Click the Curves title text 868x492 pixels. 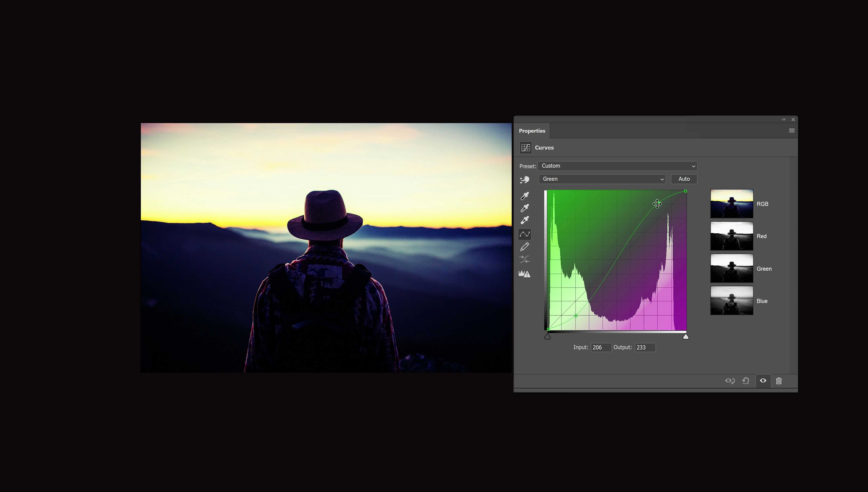(x=544, y=148)
